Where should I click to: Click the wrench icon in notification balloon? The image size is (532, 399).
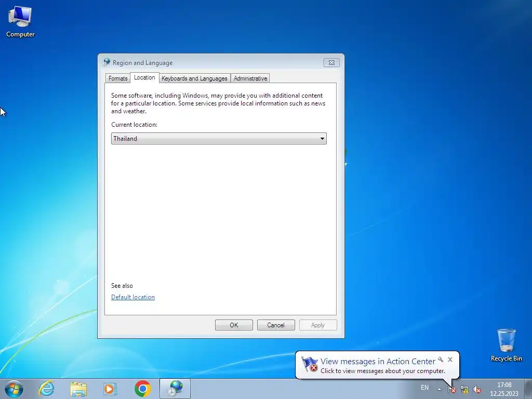click(x=441, y=360)
